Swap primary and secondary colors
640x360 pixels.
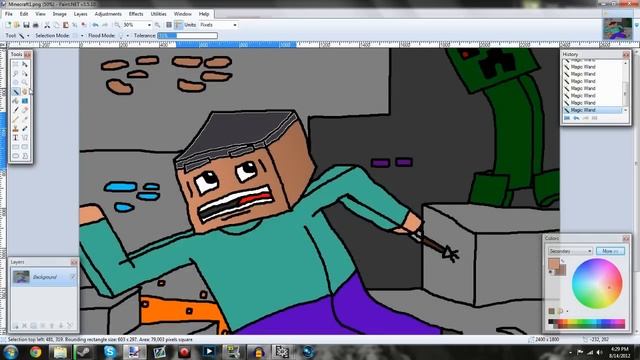(x=562, y=260)
